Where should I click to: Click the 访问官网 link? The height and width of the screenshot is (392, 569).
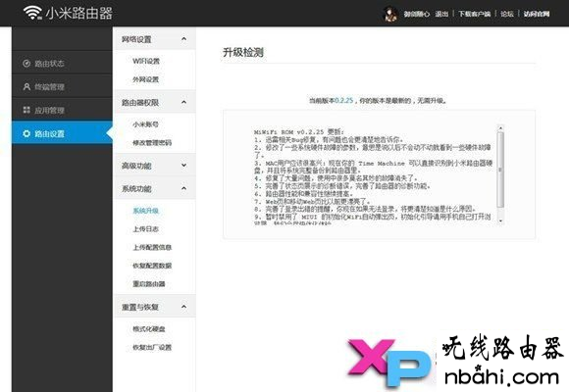(537, 14)
